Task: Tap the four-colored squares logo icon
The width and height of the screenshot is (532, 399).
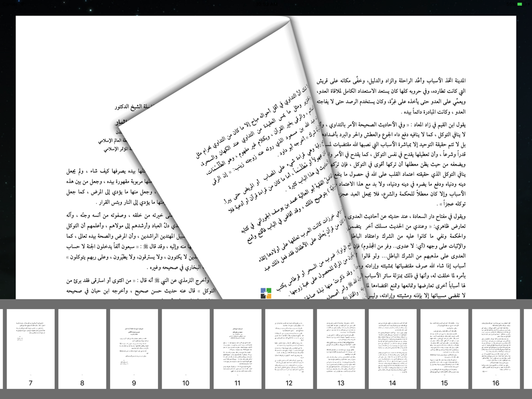Action: pos(265,293)
